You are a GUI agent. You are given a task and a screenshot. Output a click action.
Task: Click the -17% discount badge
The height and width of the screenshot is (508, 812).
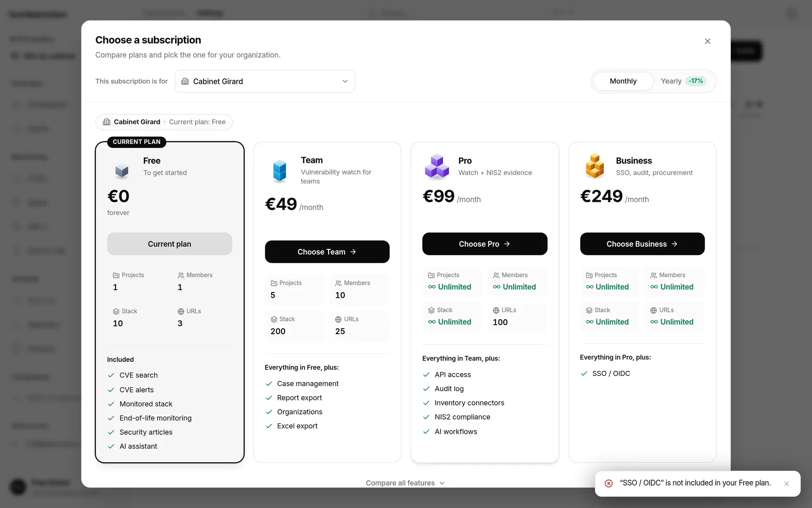[x=696, y=81]
